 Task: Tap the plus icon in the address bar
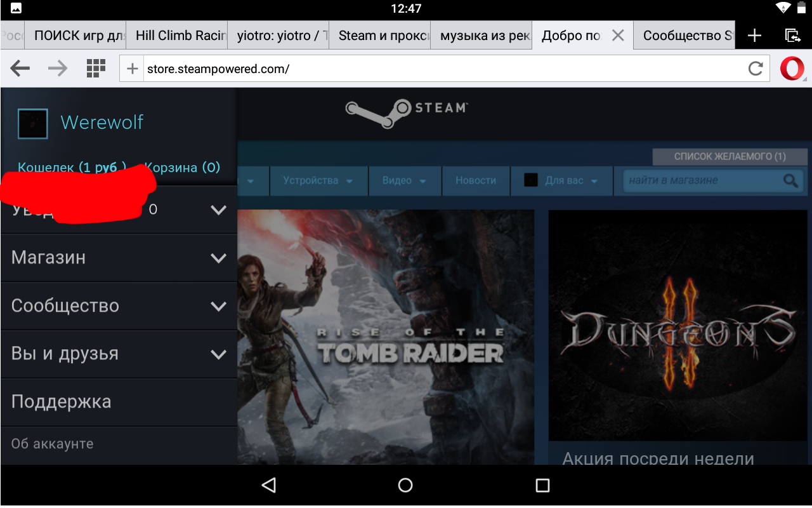point(133,69)
